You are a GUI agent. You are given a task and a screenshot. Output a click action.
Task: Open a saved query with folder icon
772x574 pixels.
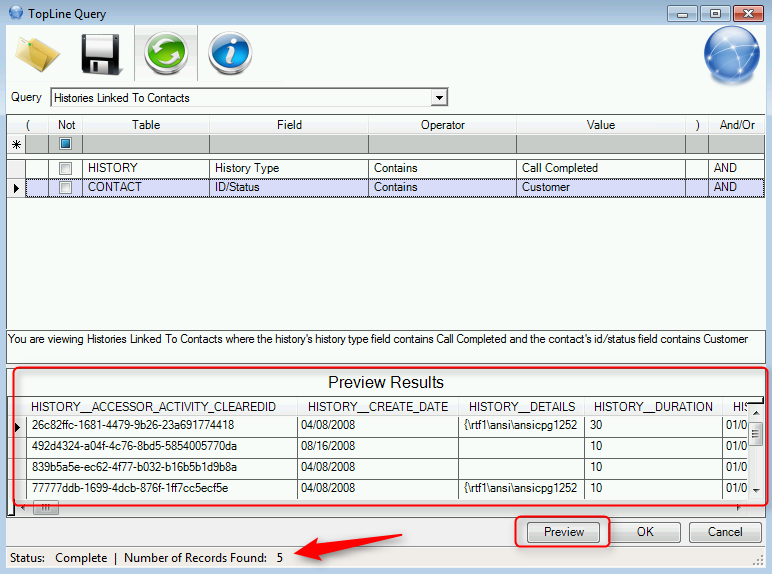(37, 54)
